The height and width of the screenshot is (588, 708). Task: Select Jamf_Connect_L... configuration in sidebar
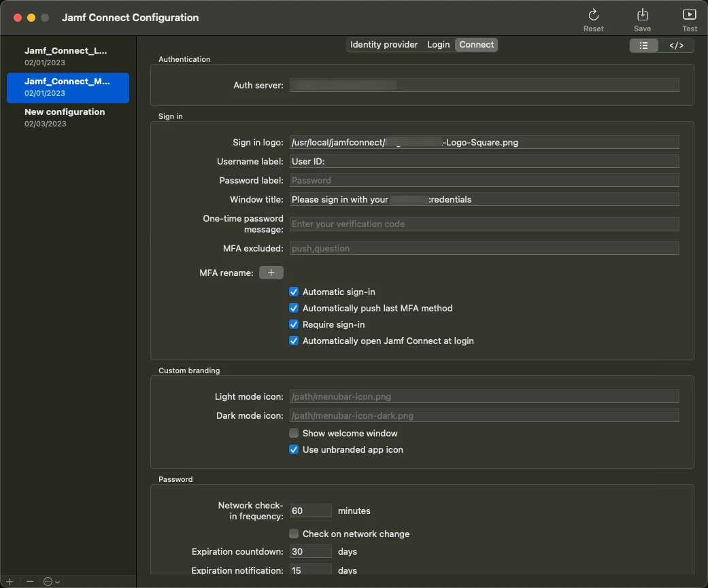68,56
